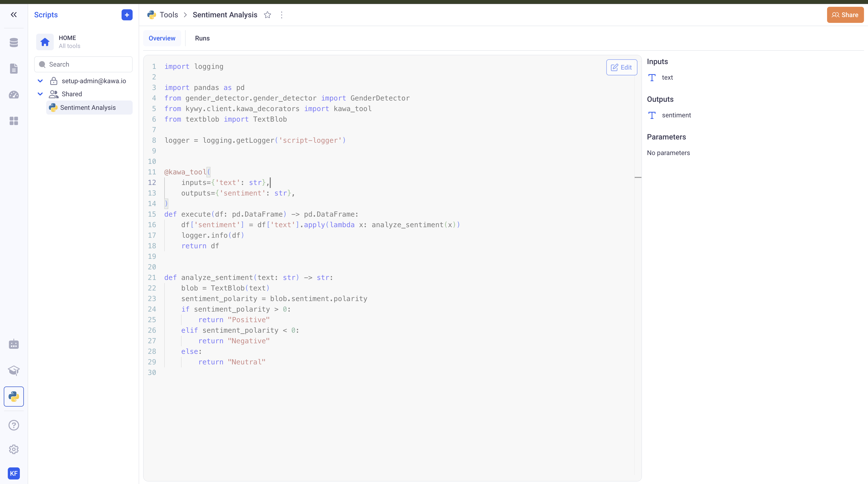Collapse the Shared folder chevron

click(x=40, y=94)
